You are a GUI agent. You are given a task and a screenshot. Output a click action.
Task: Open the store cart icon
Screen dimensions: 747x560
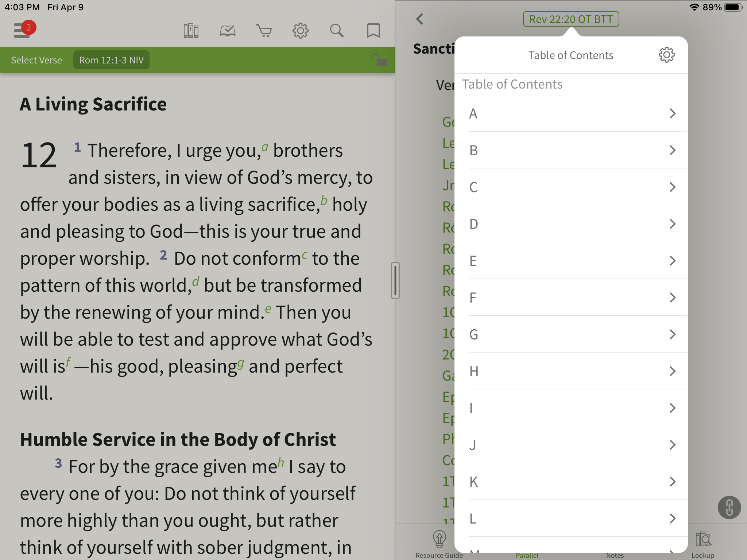264,31
